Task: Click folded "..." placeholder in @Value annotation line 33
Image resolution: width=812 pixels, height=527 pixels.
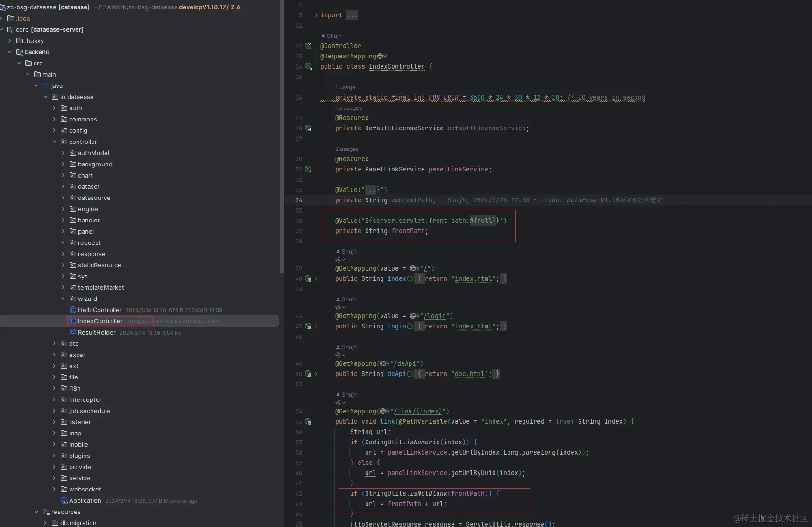Action: (x=371, y=190)
